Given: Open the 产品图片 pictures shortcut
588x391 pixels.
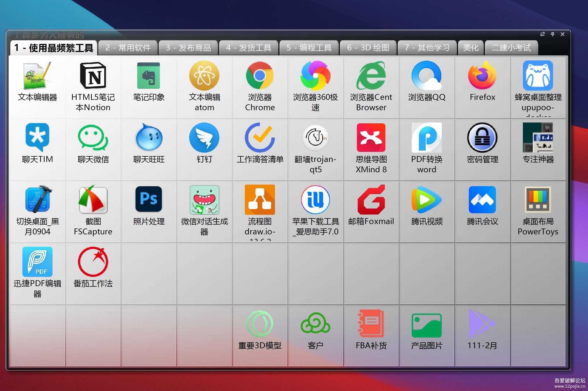Looking at the screenshot, I should 426,324.
